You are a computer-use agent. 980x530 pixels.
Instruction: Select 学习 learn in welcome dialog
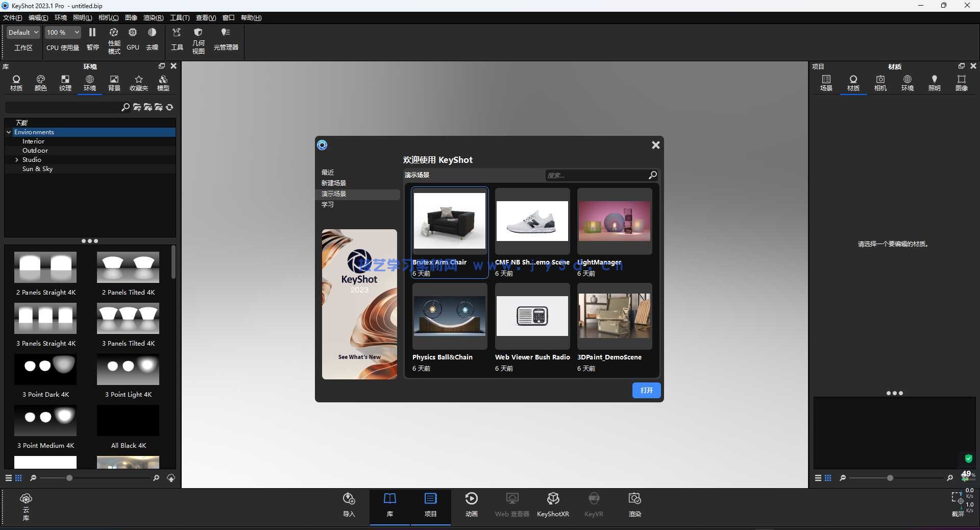(328, 205)
